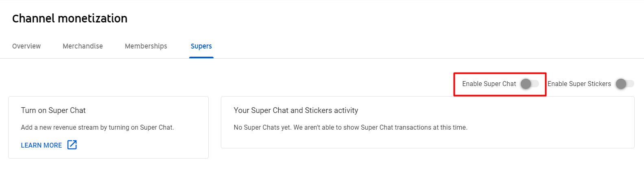The width and height of the screenshot is (644, 179).
Task: Toggle the Enable Super Chat switch
Action: click(x=530, y=84)
